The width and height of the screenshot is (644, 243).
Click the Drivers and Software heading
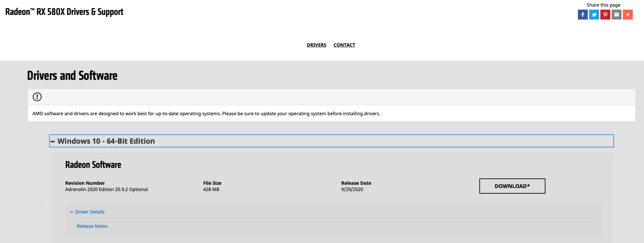coord(72,75)
